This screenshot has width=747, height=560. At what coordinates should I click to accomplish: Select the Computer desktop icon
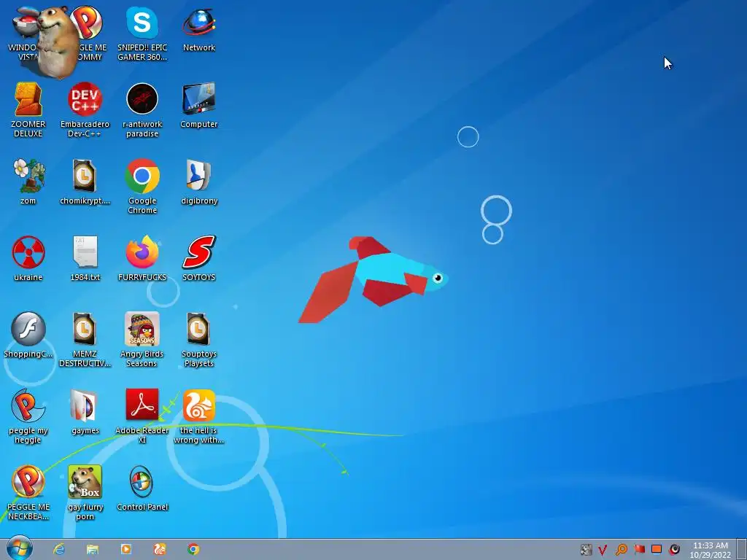pyautogui.click(x=198, y=105)
